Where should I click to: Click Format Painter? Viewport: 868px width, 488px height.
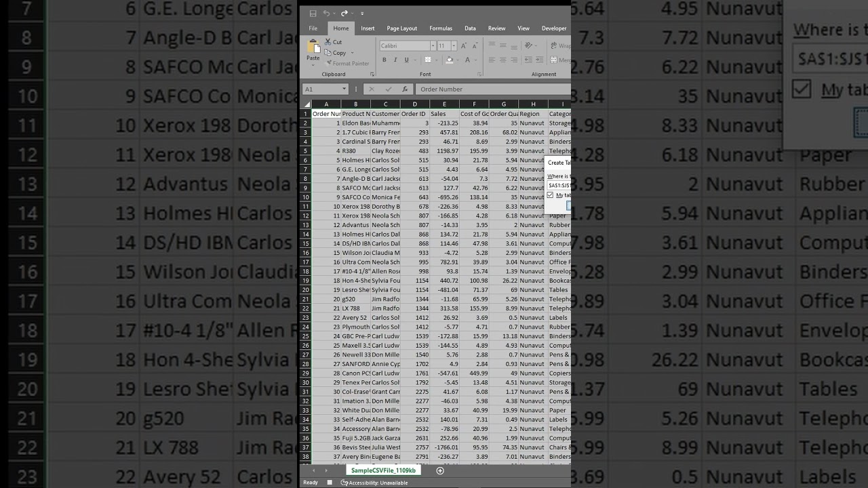[347, 64]
